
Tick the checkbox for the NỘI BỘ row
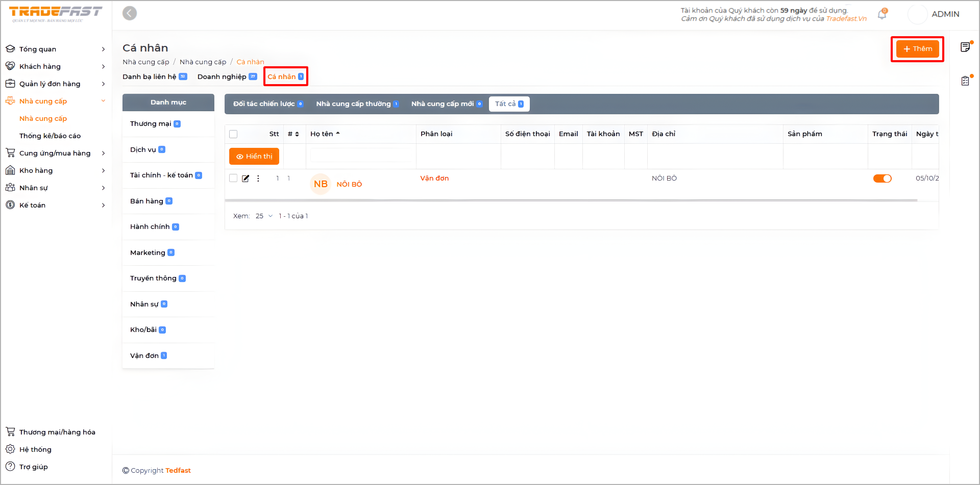(233, 178)
